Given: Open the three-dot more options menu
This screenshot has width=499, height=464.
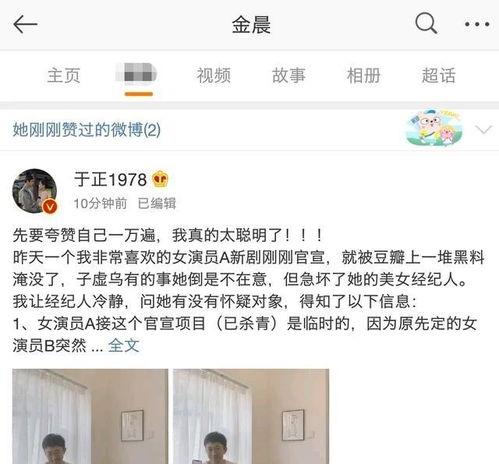Looking at the screenshot, I should pyautogui.click(x=477, y=24).
